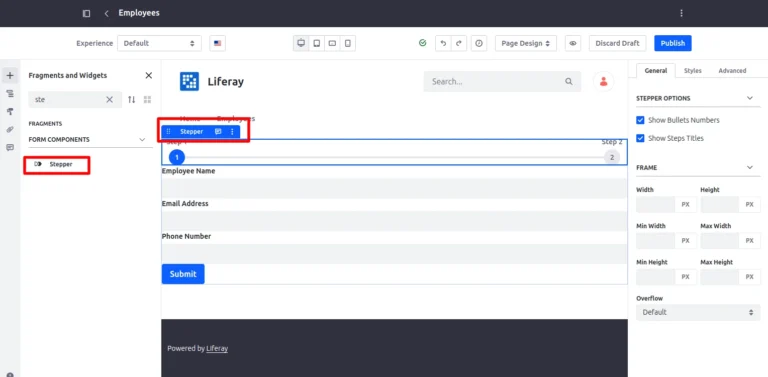The width and height of the screenshot is (768, 377).
Task: Open the user avatar menu
Action: point(603,81)
